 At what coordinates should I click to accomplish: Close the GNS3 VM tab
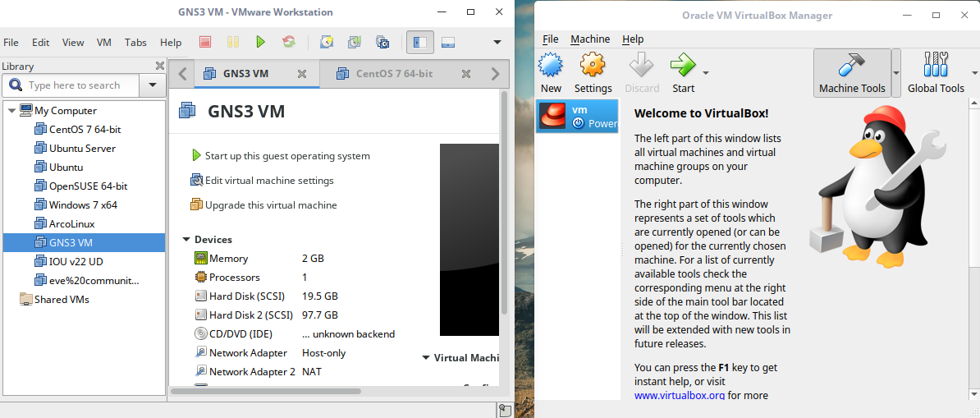coord(302,74)
